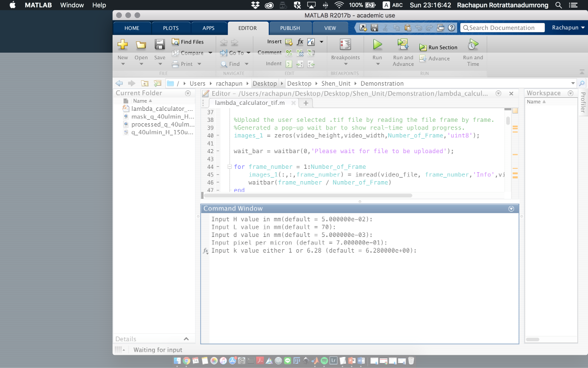Screen dimensions: 588x368
Task: Open the Search Documentation field
Action: coord(502,28)
